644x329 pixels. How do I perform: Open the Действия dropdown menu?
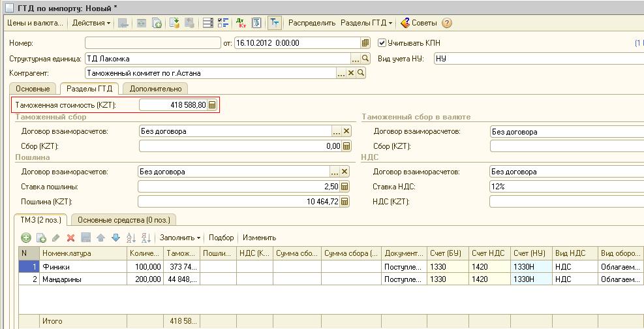(x=91, y=23)
